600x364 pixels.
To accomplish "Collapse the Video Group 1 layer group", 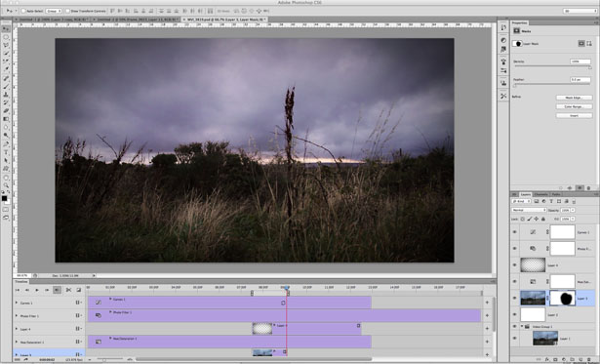I will [521, 327].
